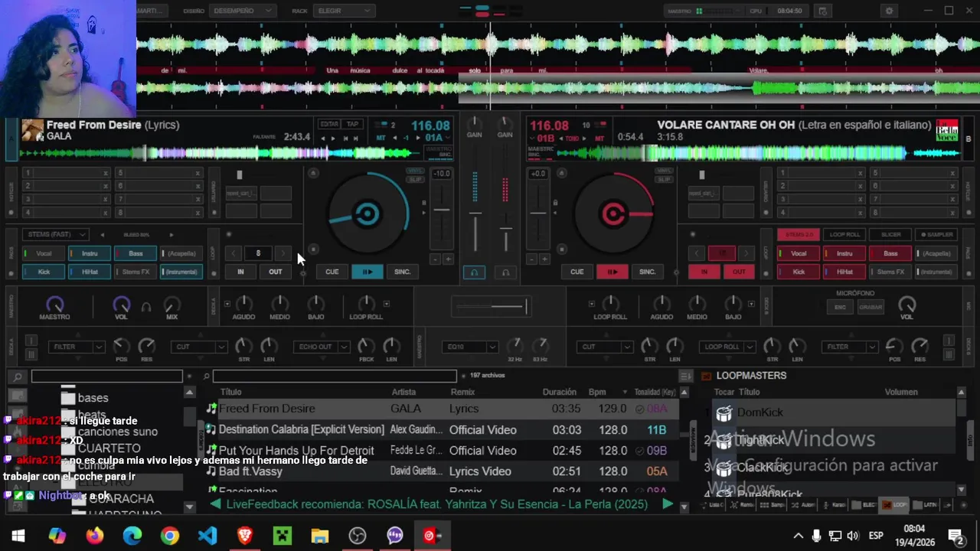Open left deck FILTER effect dropdown
This screenshot has height=551, width=980.
tap(76, 347)
